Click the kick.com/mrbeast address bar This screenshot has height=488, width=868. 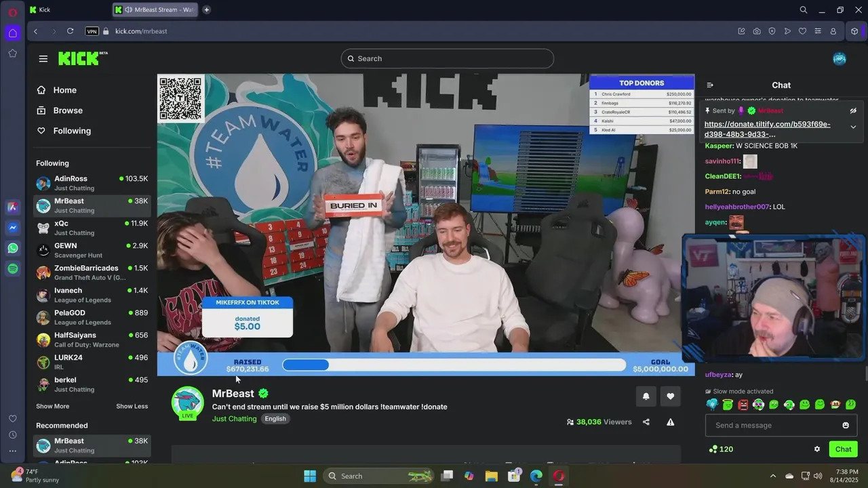click(x=141, y=31)
